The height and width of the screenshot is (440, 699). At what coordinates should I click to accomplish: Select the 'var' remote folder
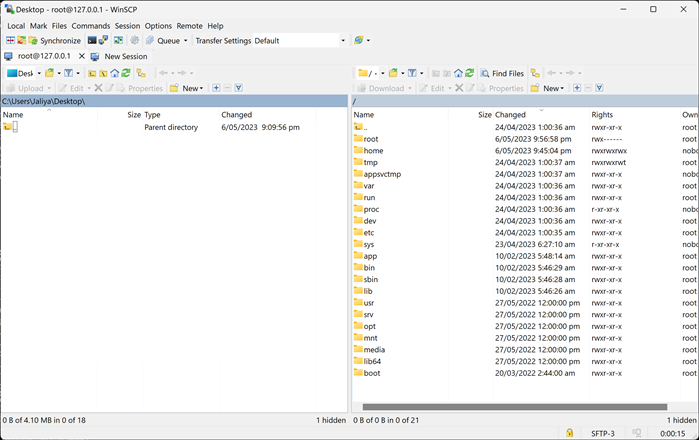coord(369,186)
